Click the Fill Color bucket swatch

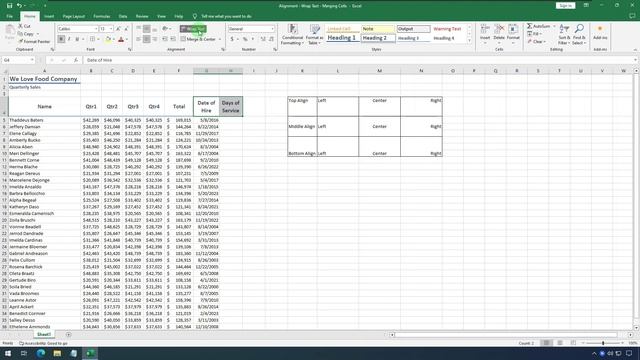point(108,39)
